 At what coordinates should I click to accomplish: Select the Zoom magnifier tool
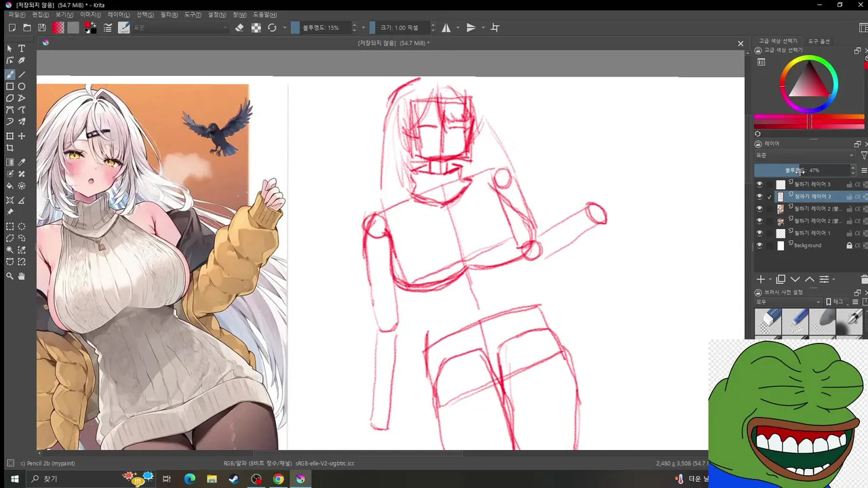(x=9, y=276)
